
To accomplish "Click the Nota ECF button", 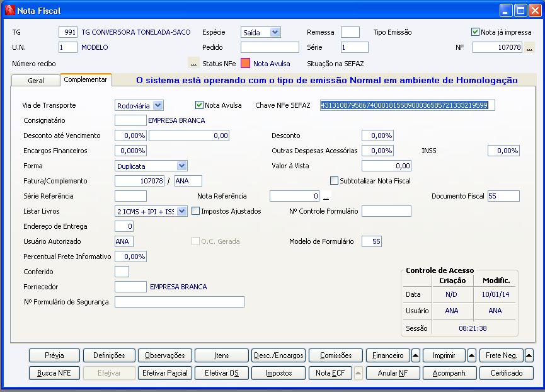I will pyautogui.click(x=330, y=373).
